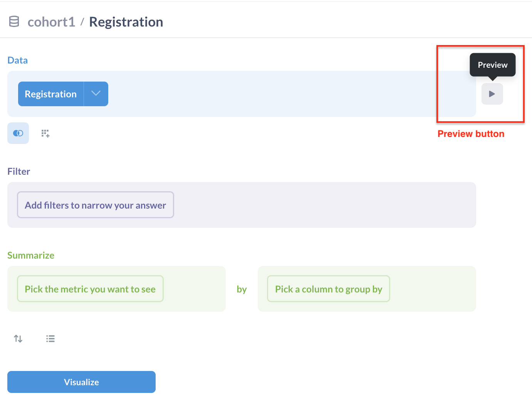This screenshot has width=532, height=401.
Task: Click the Row limit list icon
Action: (x=50, y=338)
